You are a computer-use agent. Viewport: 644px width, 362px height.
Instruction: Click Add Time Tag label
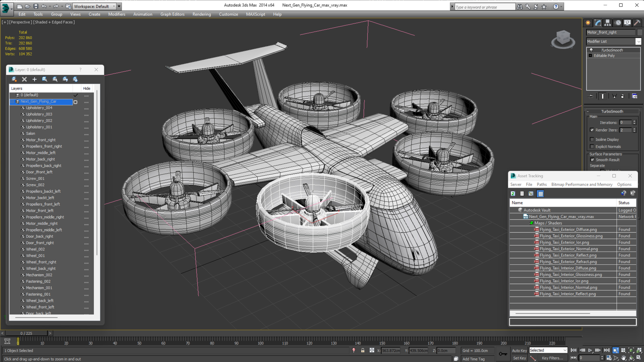click(x=473, y=359)
